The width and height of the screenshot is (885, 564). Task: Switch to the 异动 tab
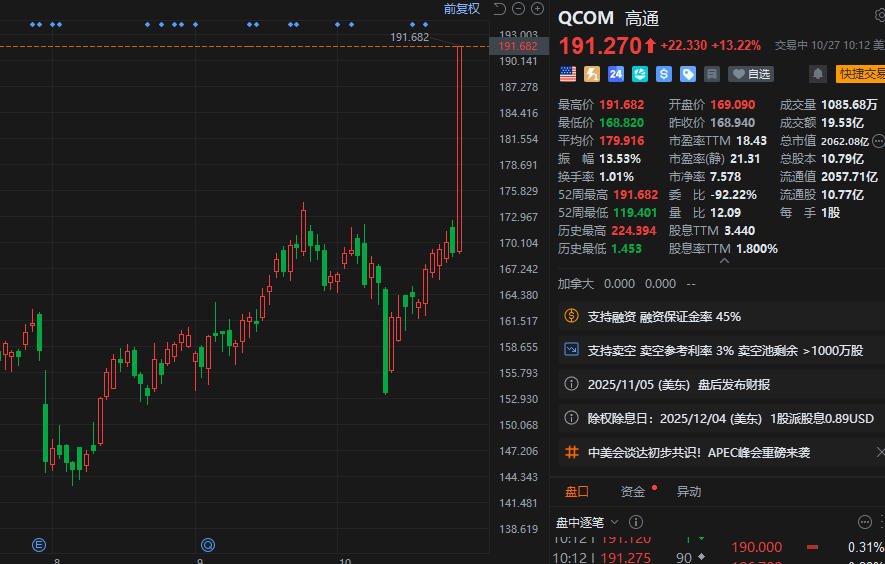click(x=689, y=491)
